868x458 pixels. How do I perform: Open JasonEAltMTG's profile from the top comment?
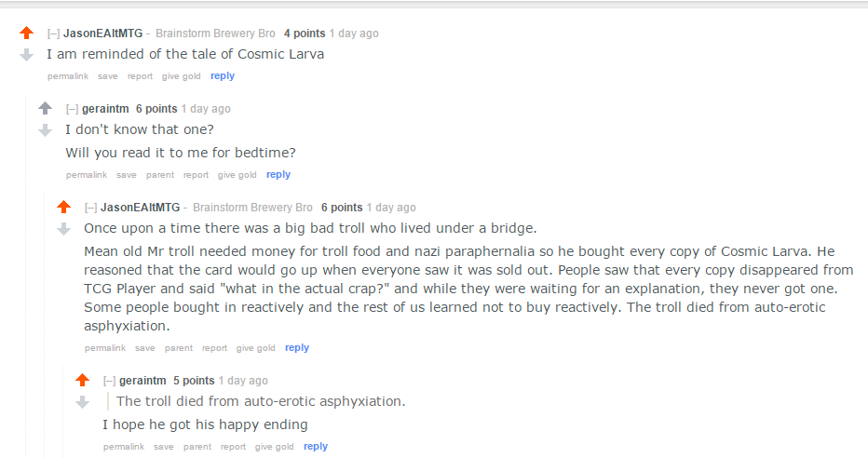click(x=103, y=34)
